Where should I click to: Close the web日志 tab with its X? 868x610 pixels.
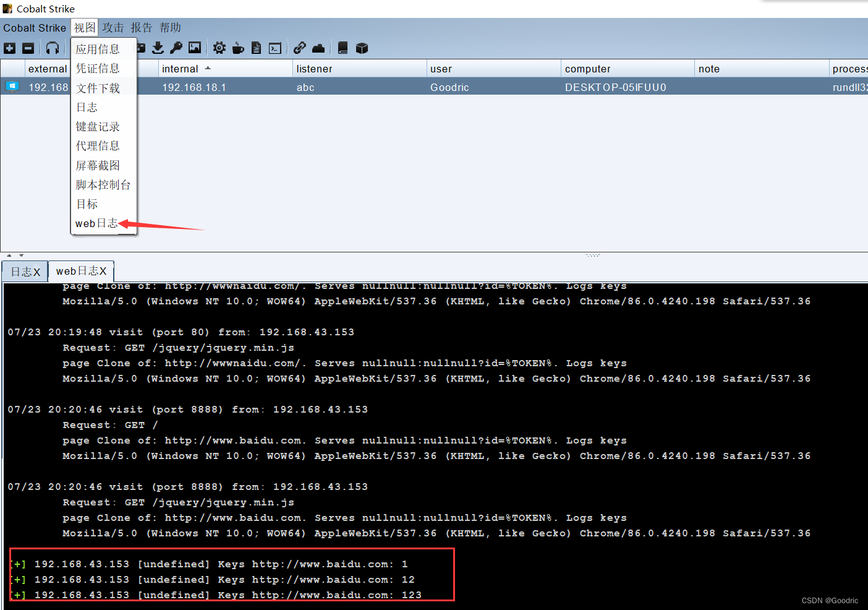pos(103,271)
